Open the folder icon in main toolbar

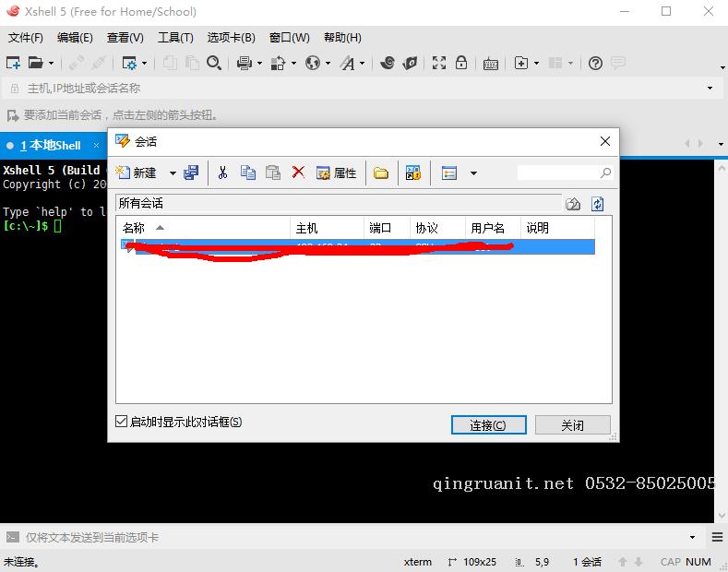[x=35, y=63]
